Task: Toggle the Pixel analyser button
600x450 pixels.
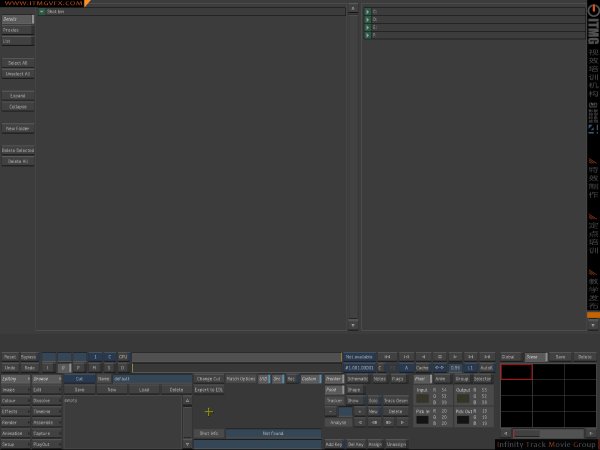Action: tap(422, 379)
